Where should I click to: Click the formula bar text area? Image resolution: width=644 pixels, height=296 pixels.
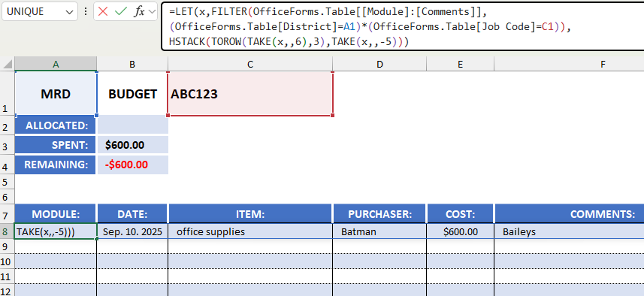pos(403,27)
